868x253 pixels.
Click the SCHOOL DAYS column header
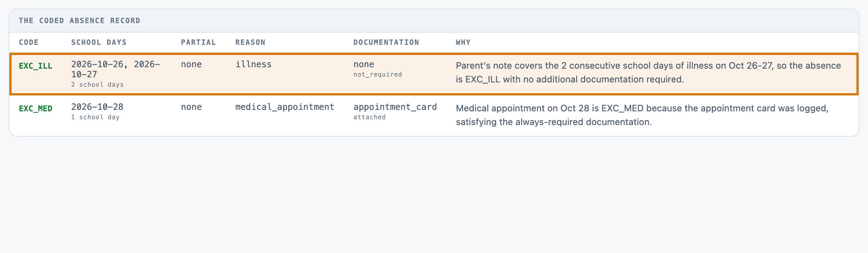(x=99, y=42)
